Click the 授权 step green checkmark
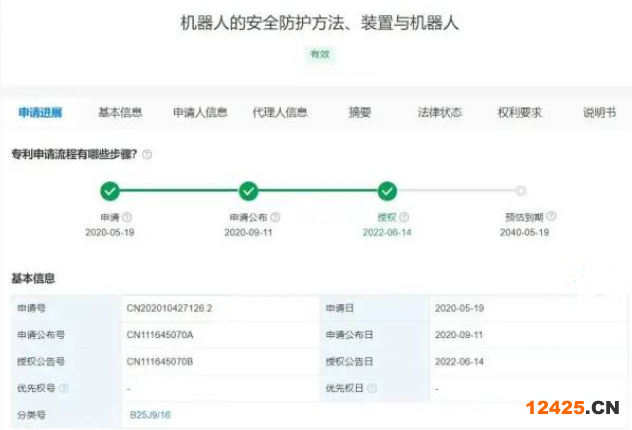This screenshot has width=632, height=430. click(x=387, y=191)
